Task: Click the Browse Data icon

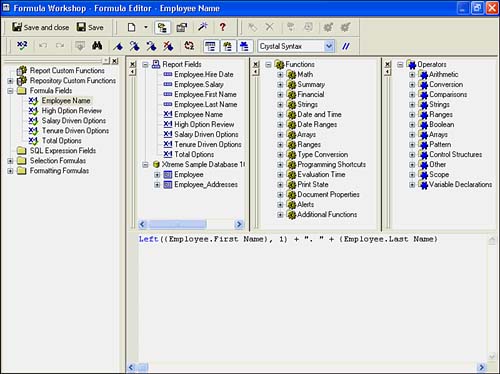Action: 79,46
